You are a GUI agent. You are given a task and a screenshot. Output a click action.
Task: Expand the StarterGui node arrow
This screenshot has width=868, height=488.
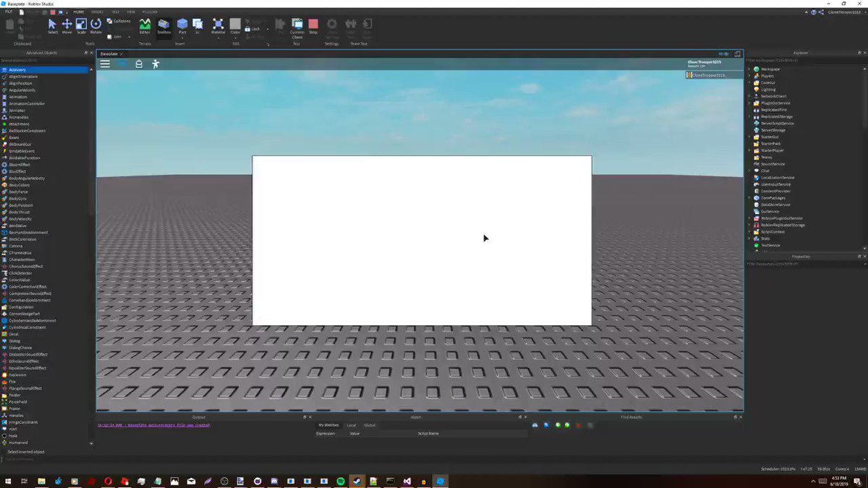click(x=749, y=137)
